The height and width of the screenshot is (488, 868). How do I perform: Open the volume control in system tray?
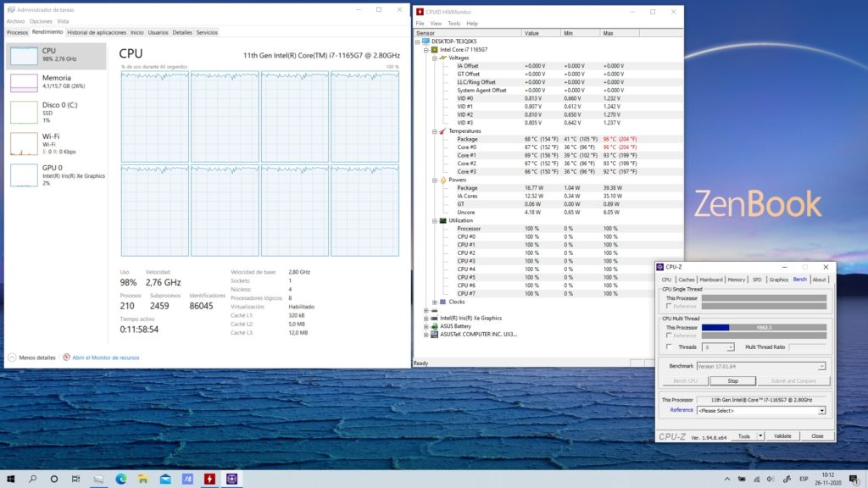(771, 480)
